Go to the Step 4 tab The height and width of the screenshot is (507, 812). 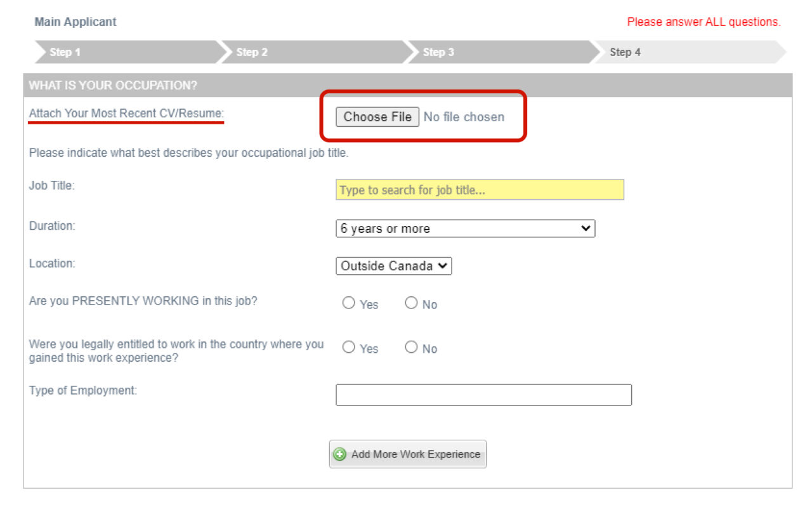pos(625,52)
